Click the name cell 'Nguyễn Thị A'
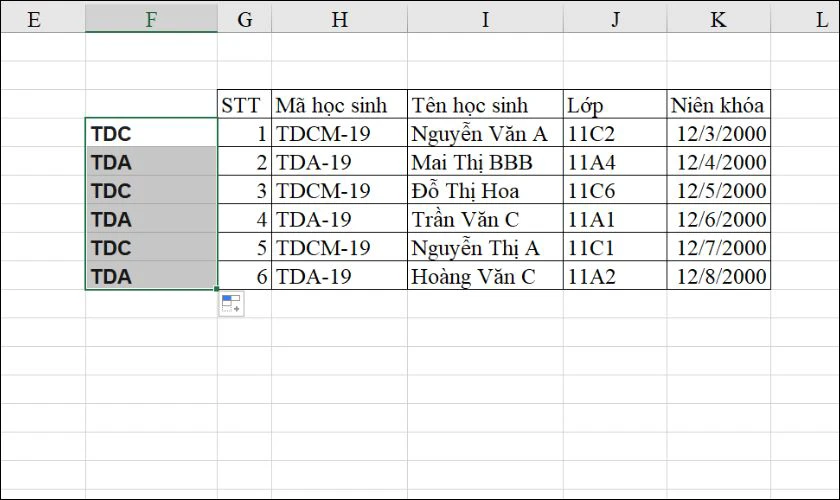 pos(485,247)
